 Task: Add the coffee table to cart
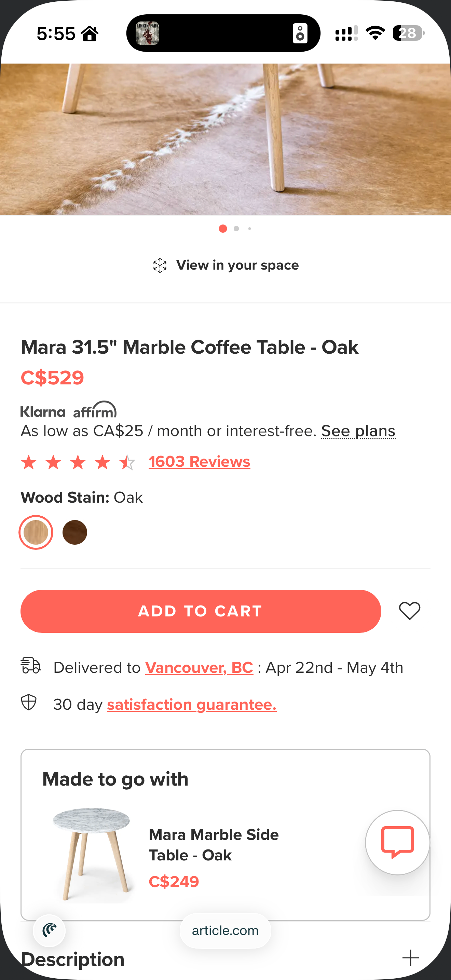point(201,611)
